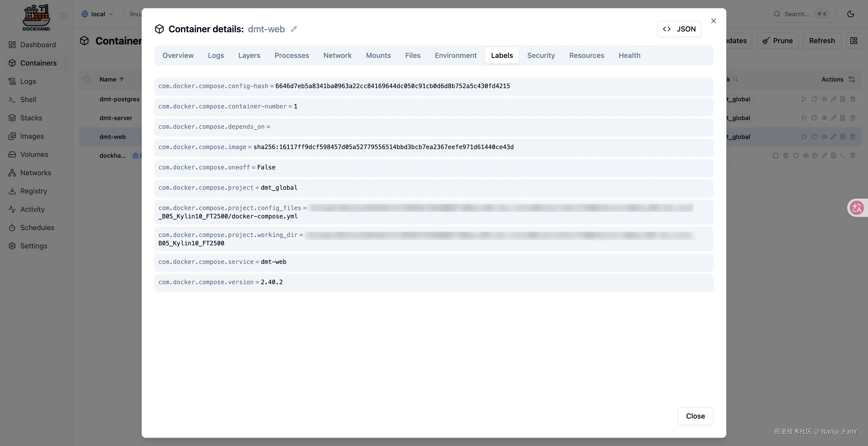This screenshot has height=446, width=868.
Task: Click the trash icon in dmt-server row
Action: [853, 118]
